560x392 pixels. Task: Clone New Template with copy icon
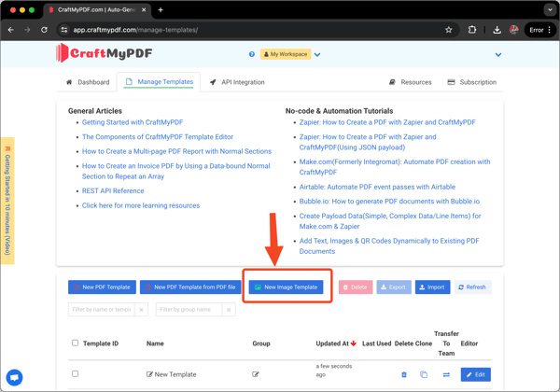pos(424,374)
